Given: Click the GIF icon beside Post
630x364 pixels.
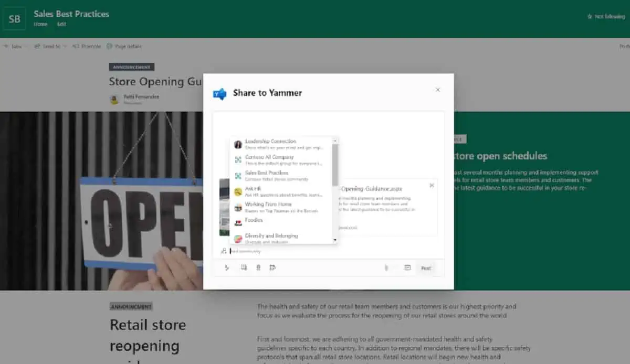Looking at the screenshot, I should [407, 267].
